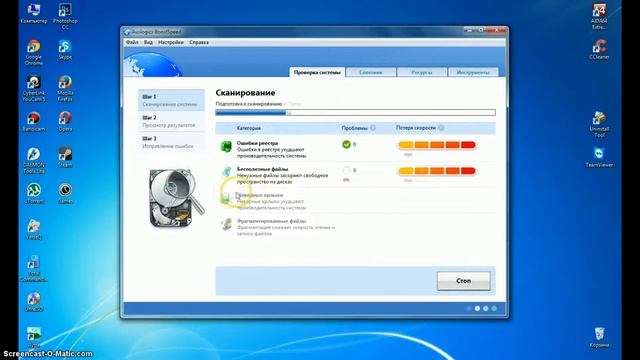640x360 pixels.
Task: Open Total Commander desktop shortcut
Action: (33, 269)
